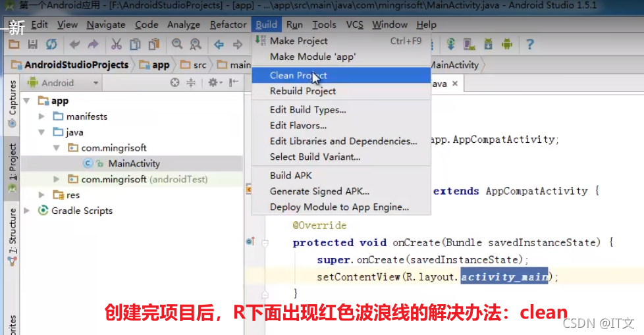
Task: Toggle the 7: Structure side tab
Action: 13,236
